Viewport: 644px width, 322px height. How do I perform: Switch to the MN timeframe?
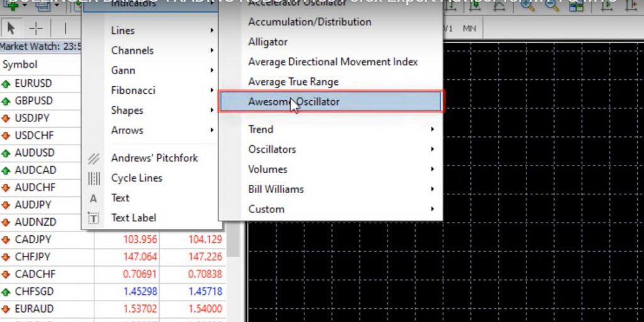469,28
